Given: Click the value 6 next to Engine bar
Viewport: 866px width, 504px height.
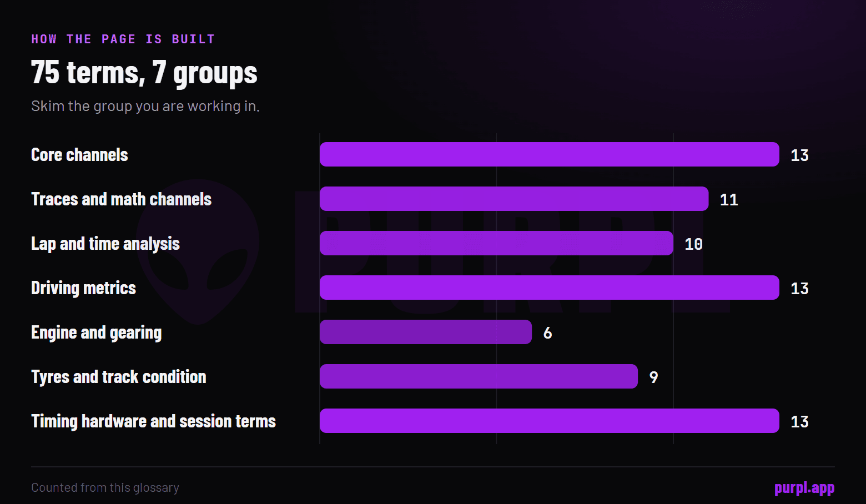Looking at the screenshot, I should [547, 332].
